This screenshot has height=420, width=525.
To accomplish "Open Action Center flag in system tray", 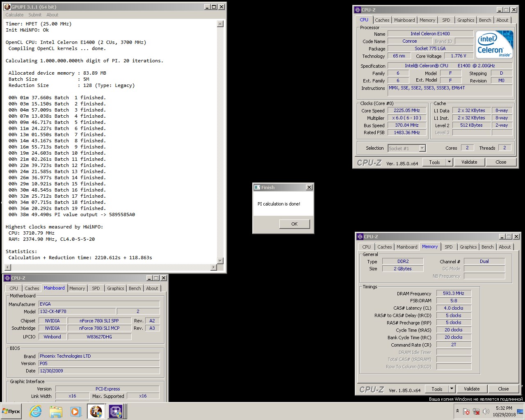I will (x=466, y=411).
